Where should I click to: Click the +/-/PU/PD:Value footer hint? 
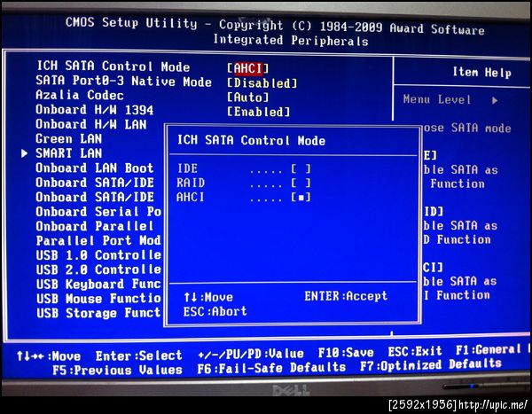coord(251,355)
